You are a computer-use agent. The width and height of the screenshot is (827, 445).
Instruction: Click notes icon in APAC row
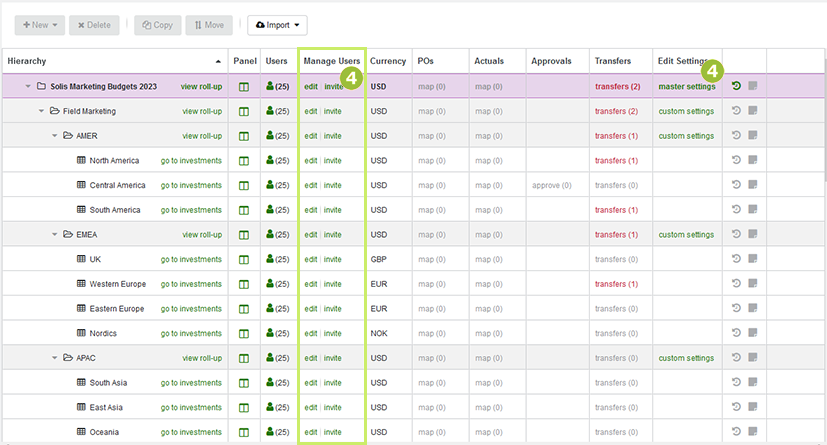pyautogui.click(x=753, y=357)
